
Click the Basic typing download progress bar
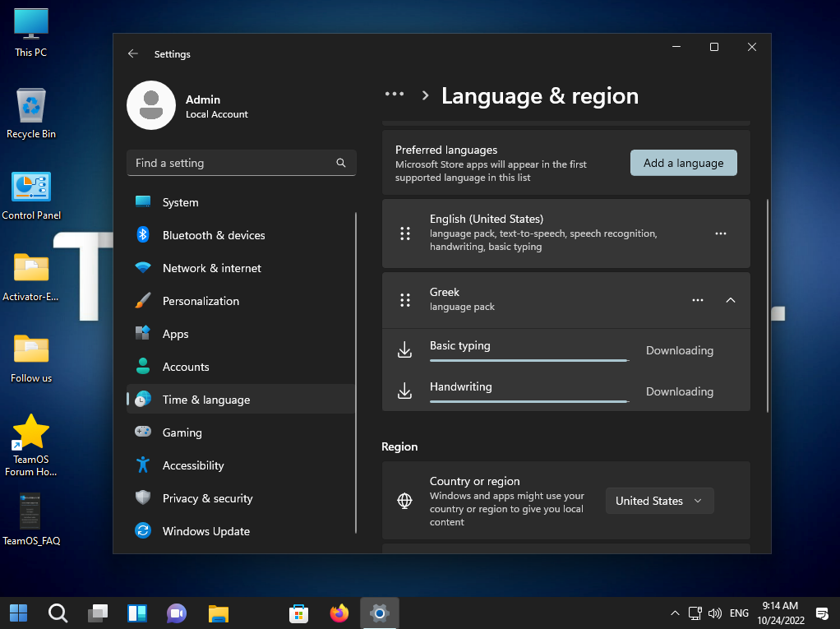click(x=528, y=360)
